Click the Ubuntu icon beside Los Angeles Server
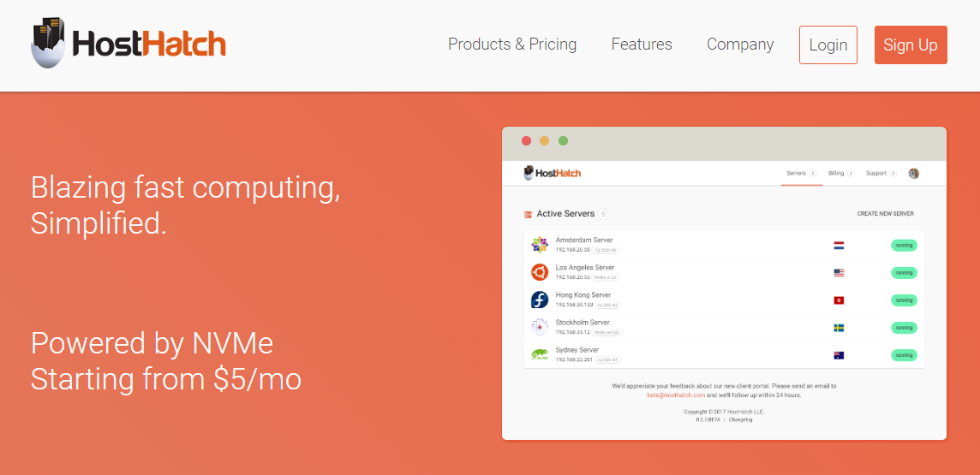The image size is (980, 475). click(x=540, y=272)
